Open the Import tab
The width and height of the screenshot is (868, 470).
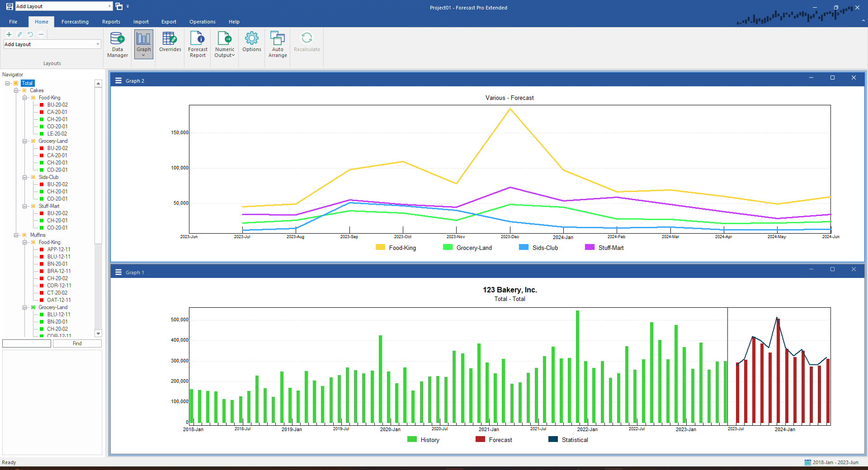tap(141, 22)
